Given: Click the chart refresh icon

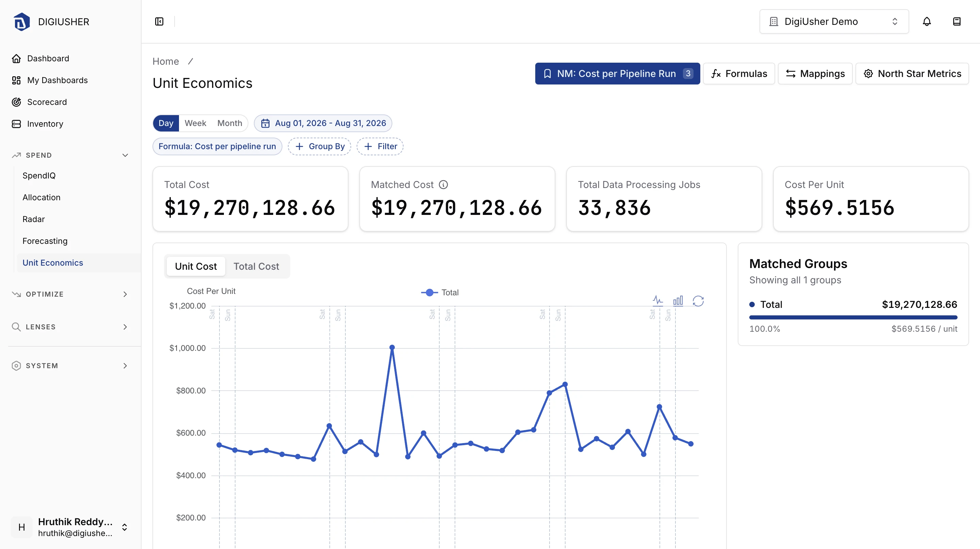Looking at the screenshot, I should (x=698, y=301).
